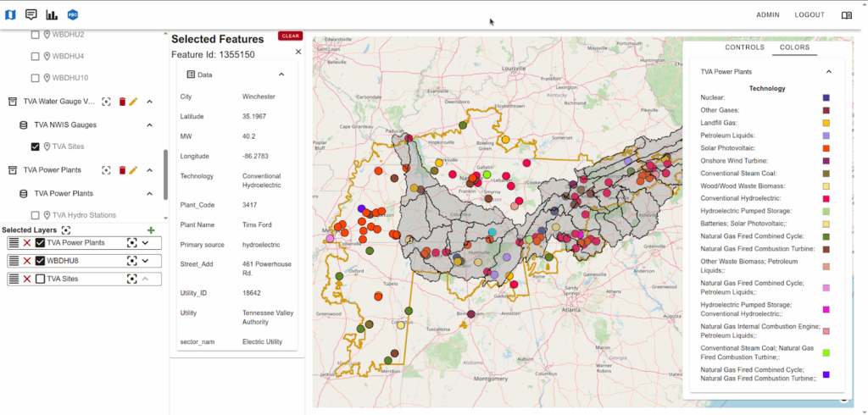The width and height of the screenshot is (868, 415).
Task: Open the map view icon
Action: click(x=10, y=14)
